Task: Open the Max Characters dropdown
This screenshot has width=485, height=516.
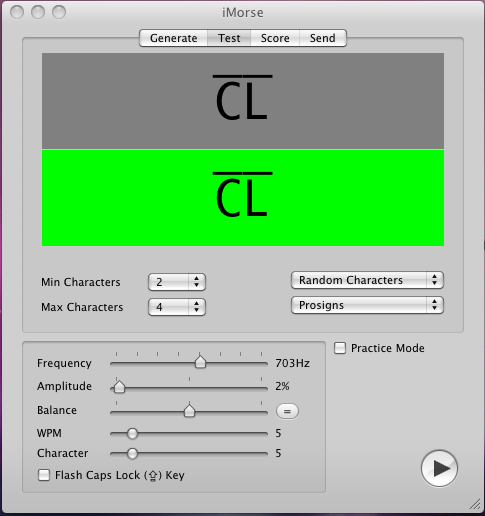Action: (177, 307)
